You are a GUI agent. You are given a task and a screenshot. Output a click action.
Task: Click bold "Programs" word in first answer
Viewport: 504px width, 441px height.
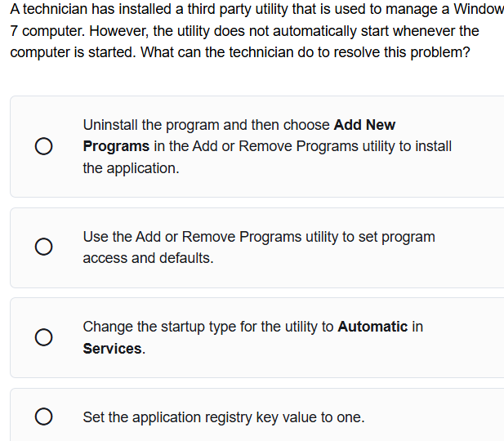(116, 146)
